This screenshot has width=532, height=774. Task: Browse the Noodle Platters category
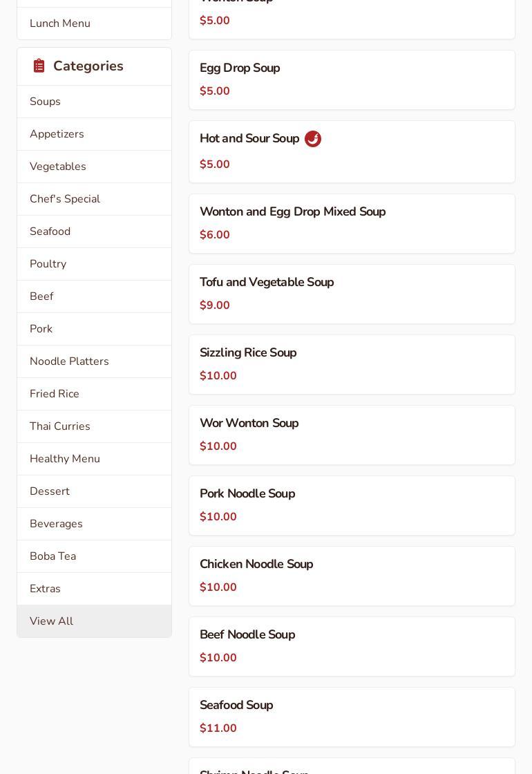tap(69, 361)
